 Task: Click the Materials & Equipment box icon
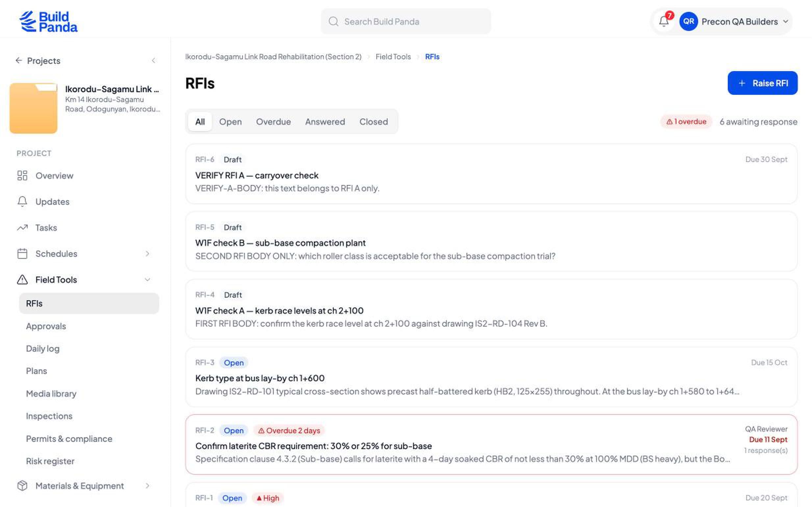[x=22, y=486]
